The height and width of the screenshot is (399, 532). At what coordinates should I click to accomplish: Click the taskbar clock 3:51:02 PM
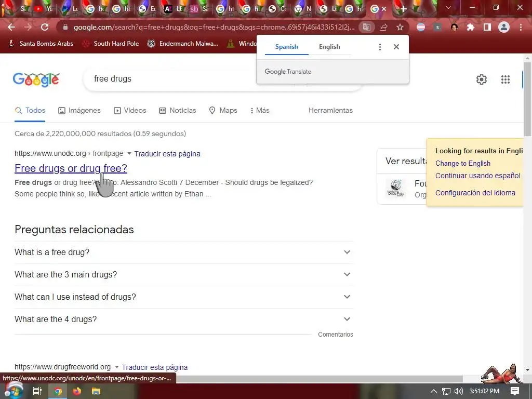[484, 391]
